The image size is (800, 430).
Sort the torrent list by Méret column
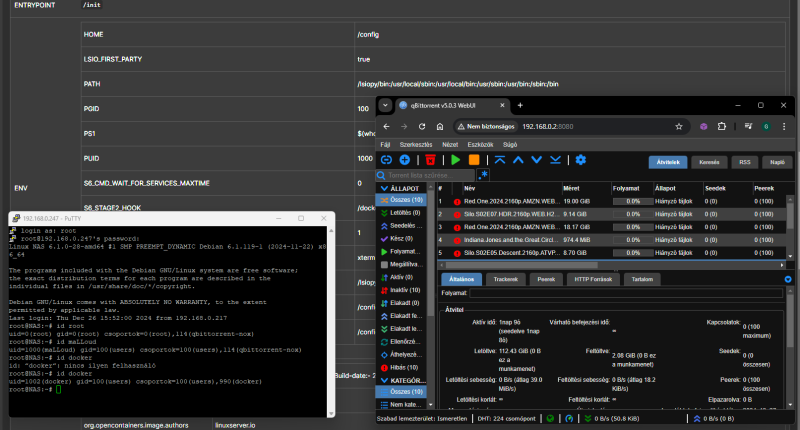(586, 188)
